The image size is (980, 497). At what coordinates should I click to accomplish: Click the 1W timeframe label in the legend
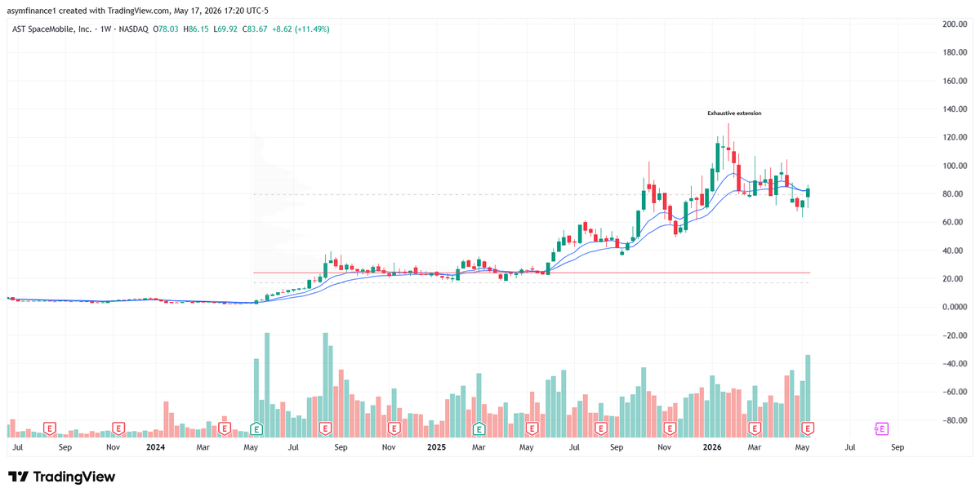click(x=105, y=29)
